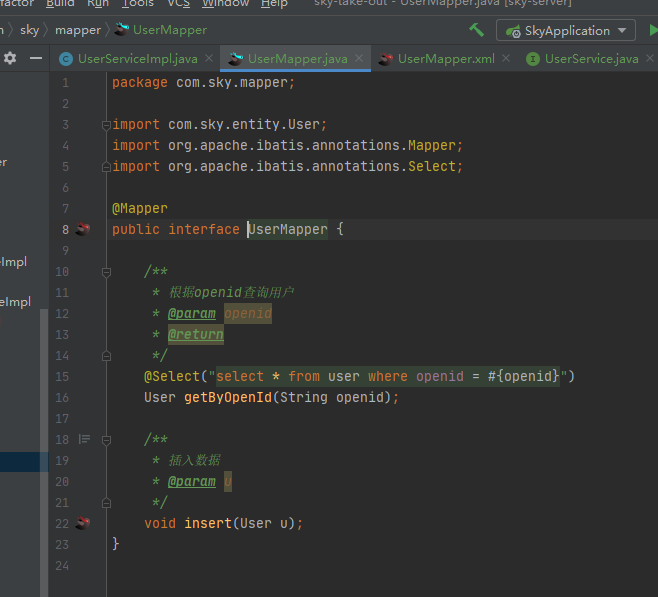Viewport: 658px width, 597px height.
Task: Click the UserMapper interface name on line 8
Action: coord(287,229)
